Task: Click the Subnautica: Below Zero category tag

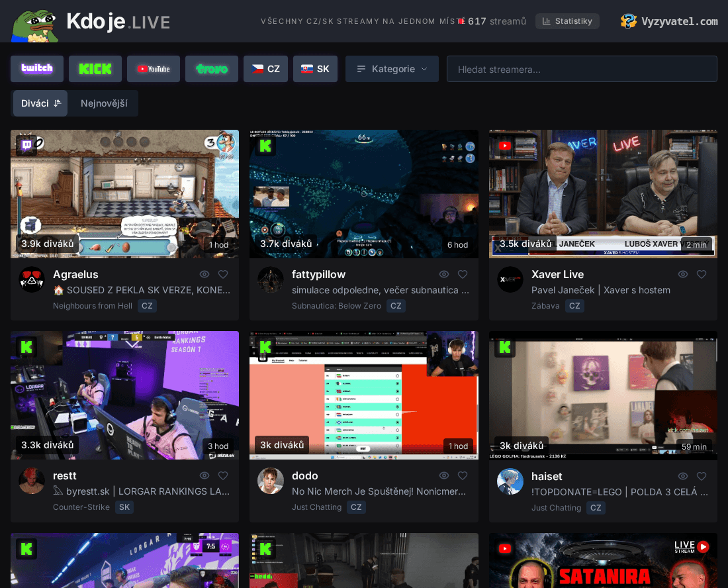Action: tap(336, 305)
